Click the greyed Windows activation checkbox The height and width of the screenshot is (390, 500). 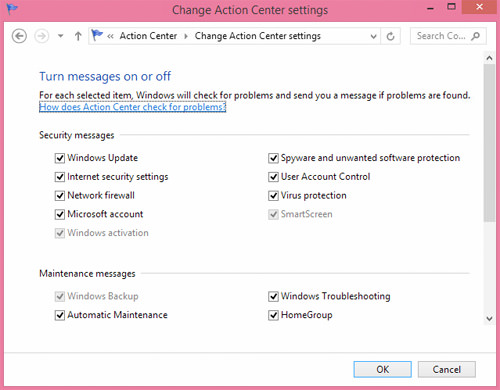click(60, 233)
